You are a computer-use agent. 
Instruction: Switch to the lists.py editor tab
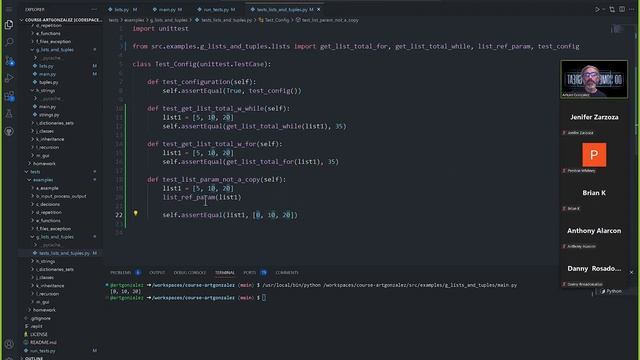tap(123, 9)
